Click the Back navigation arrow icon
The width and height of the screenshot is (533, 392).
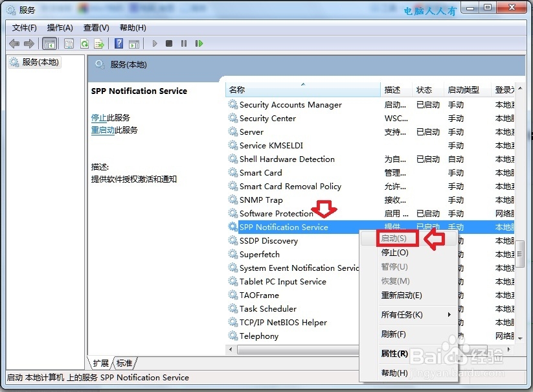[x=14, y=43]
